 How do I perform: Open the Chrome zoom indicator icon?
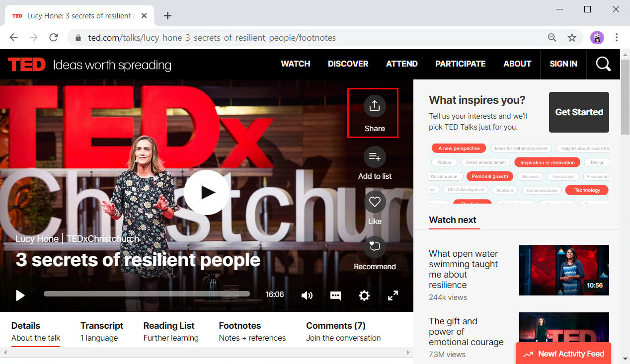[552, 37]
